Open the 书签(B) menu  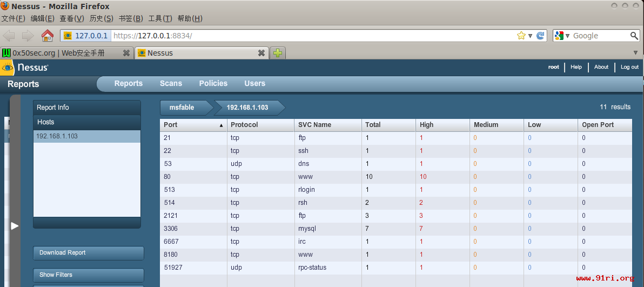pyautogui.click(x=131, y=18)
